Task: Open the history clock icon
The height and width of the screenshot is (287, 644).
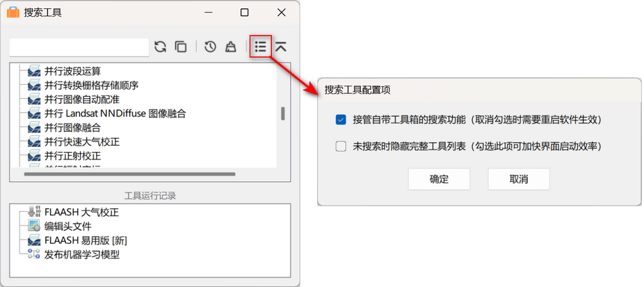Action: coord(210,47)
